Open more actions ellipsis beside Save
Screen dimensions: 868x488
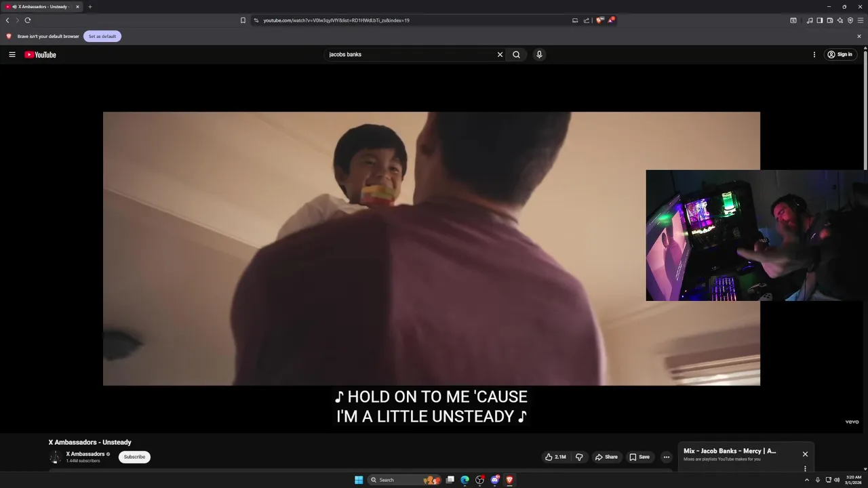(666, 457)
